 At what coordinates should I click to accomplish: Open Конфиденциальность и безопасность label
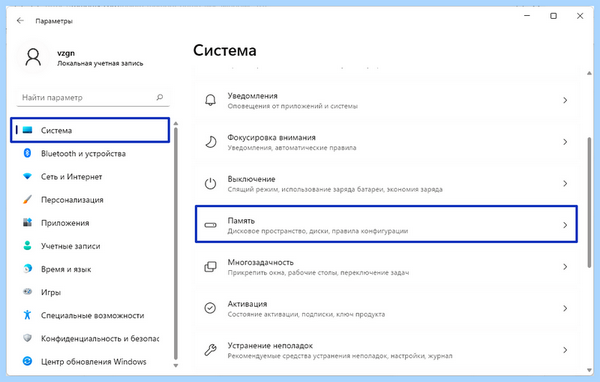(x=100, y=338)
